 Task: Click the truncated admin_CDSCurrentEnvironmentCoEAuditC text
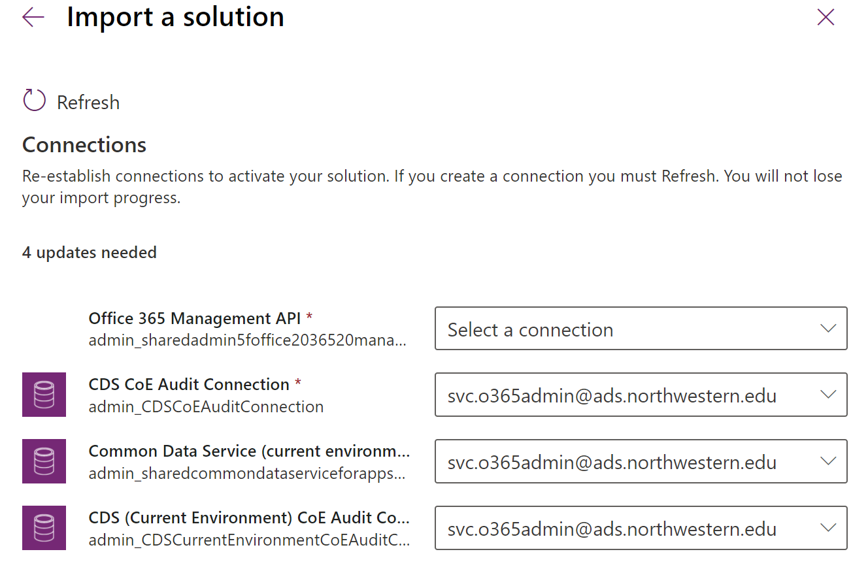(x=248, y=541)
